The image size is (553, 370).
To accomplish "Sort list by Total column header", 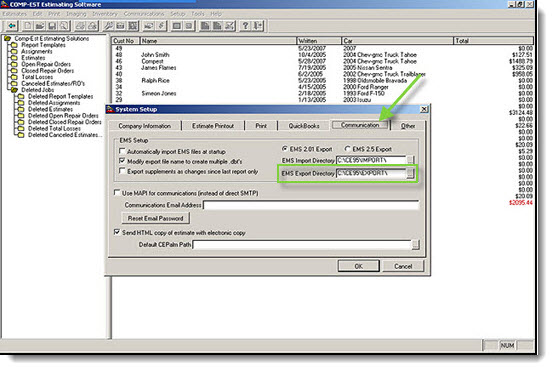I will (x=493, y=41).
